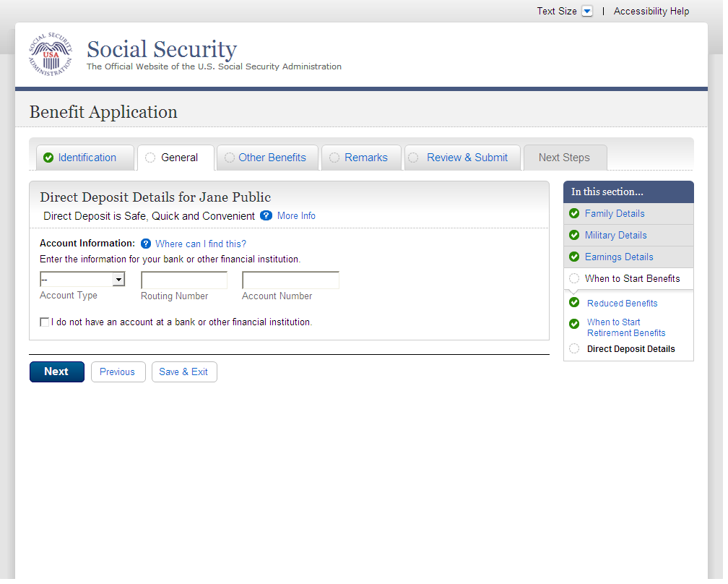Open the Review & Submit tab
This screenshot has height=584, width=728.
pyautogui.click(x=467, y=158)
